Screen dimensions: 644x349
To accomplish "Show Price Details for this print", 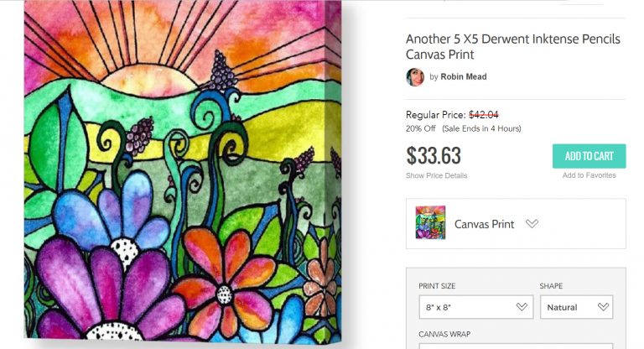I will [436, 175].
